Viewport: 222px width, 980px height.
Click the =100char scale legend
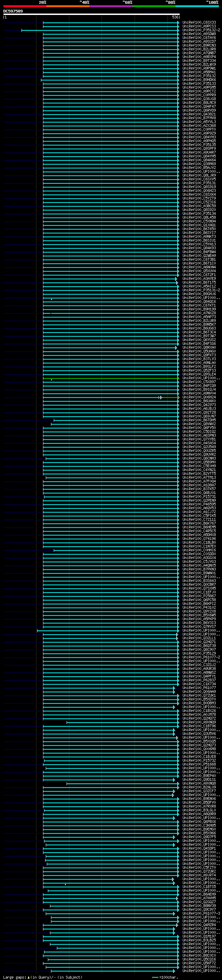tap(165, 977)
